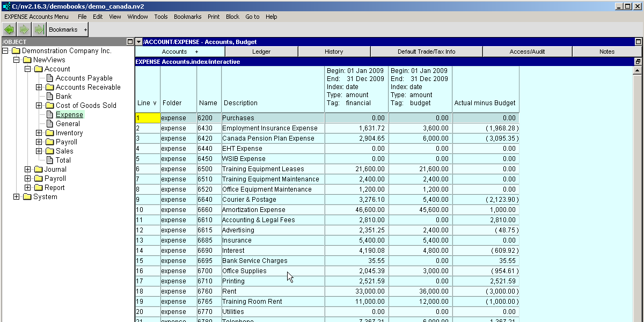This screenshot has height=322, width=644.
Task: Sort by the Line column header
Action: tap(147, 103)
